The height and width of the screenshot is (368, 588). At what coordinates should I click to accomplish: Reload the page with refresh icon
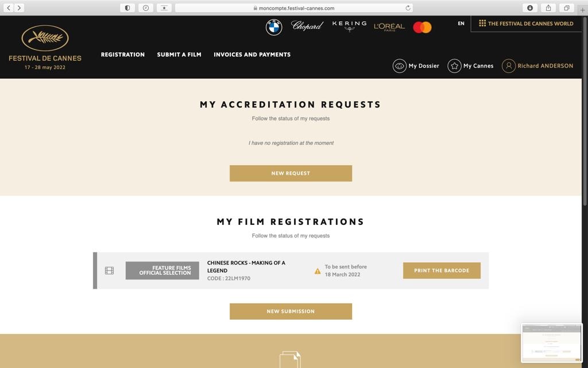tap(408, 8)
